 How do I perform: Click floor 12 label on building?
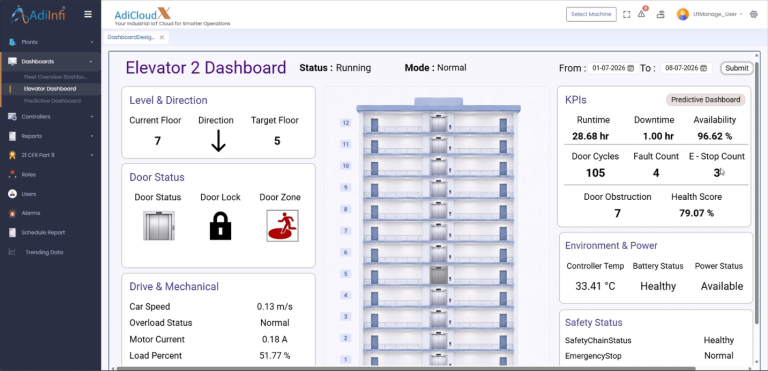(346, 123)
